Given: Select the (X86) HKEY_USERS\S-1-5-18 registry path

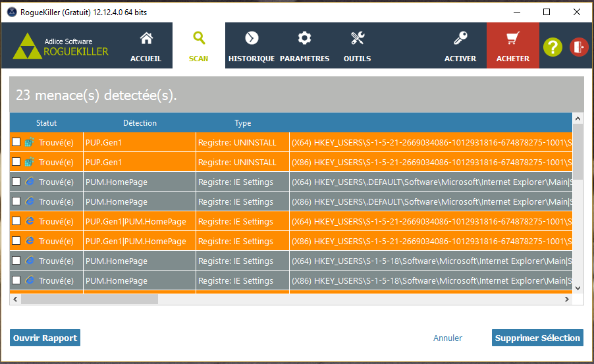Looking at the screenshot, I should [431, 280].
